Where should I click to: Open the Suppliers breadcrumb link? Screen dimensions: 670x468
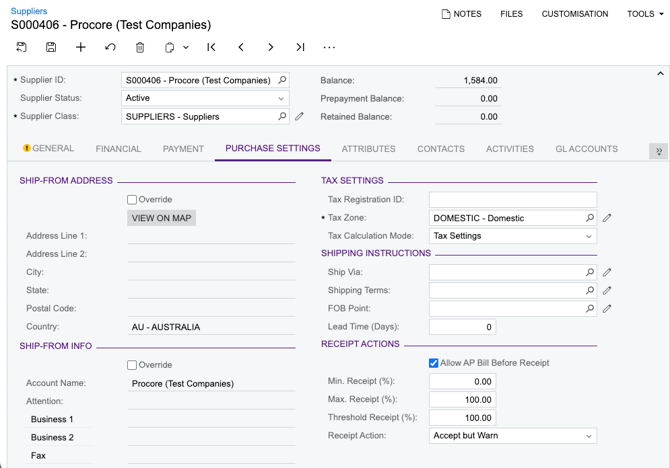(x=29, y=11)
